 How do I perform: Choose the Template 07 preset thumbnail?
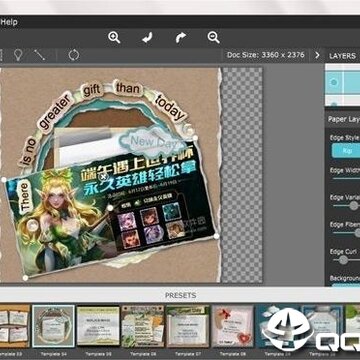[x=187, y=326]
